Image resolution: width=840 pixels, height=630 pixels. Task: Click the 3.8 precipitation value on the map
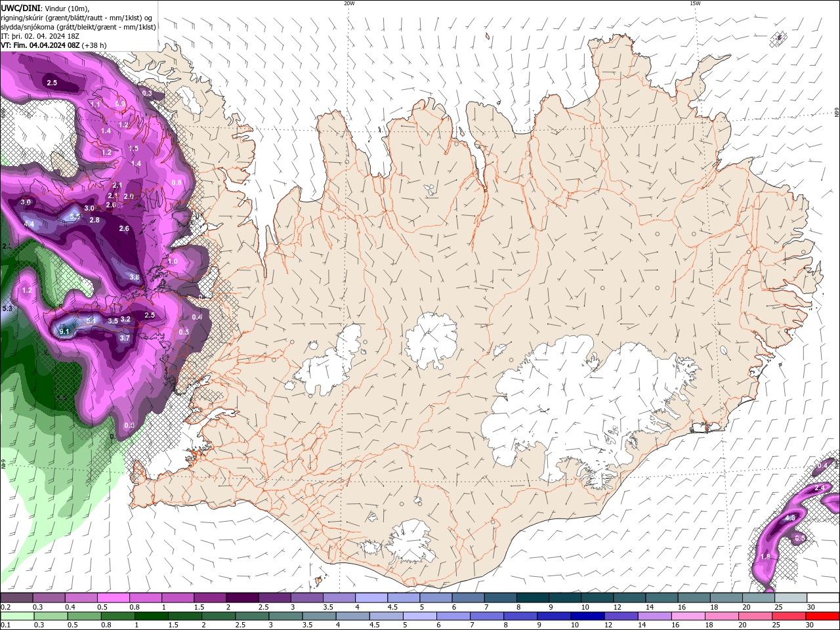(135, 277)
